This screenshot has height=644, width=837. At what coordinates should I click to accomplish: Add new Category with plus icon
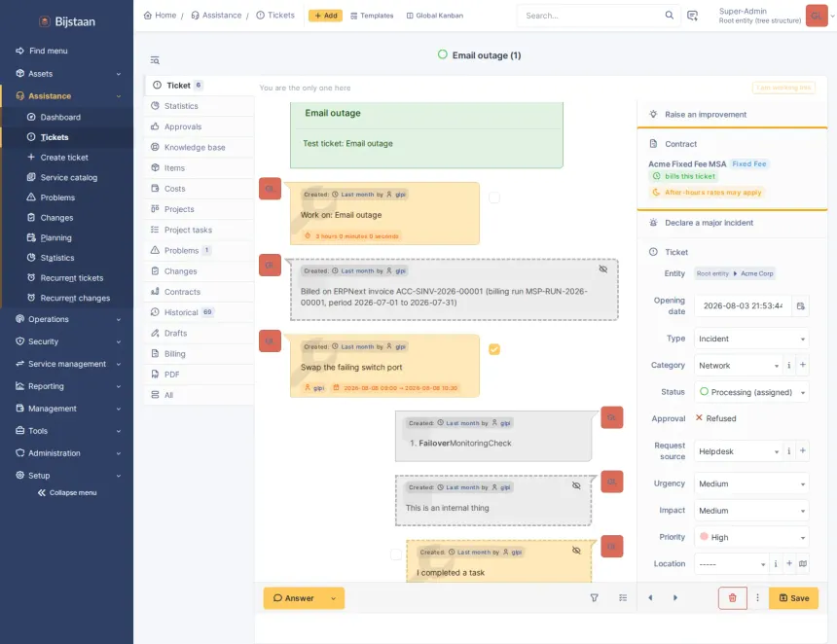pyautogui.click(x=802, y=365)
